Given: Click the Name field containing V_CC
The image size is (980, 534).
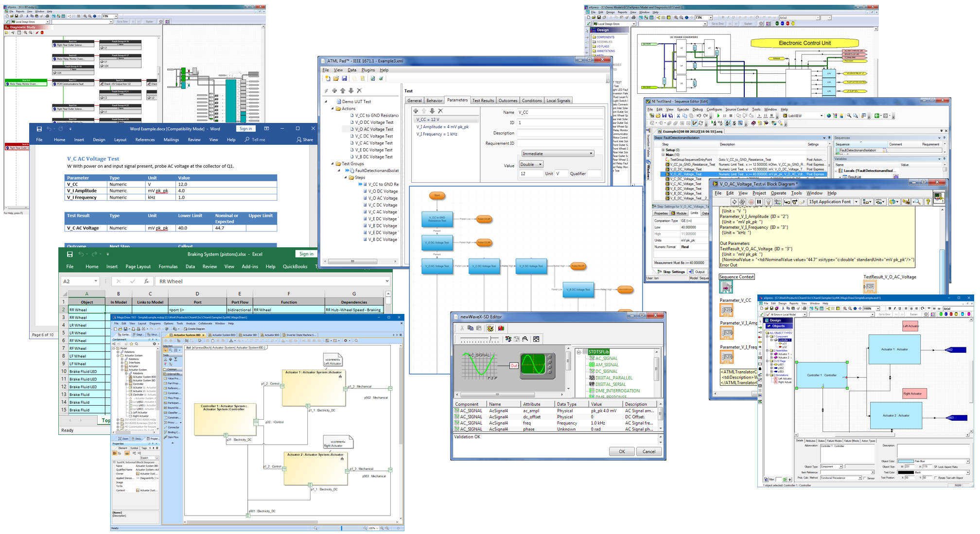Looking at the screenshot, I should click(560, 112).
